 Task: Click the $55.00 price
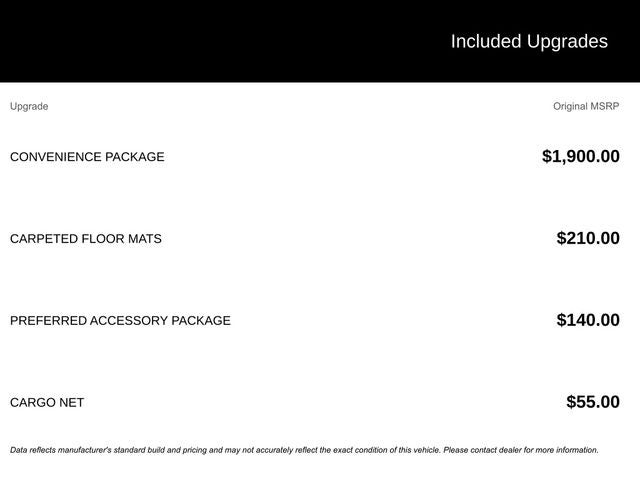[x=592, y=402]
